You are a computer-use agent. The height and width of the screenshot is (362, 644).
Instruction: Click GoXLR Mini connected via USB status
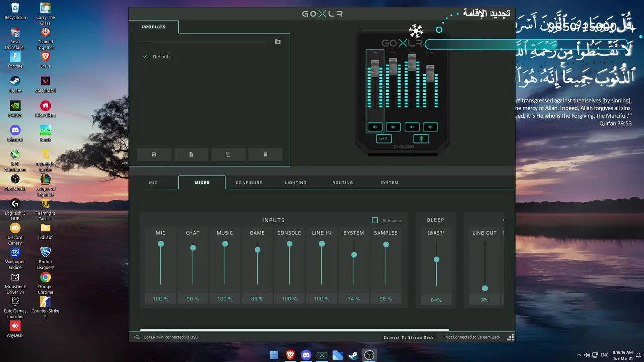(171, 337)
